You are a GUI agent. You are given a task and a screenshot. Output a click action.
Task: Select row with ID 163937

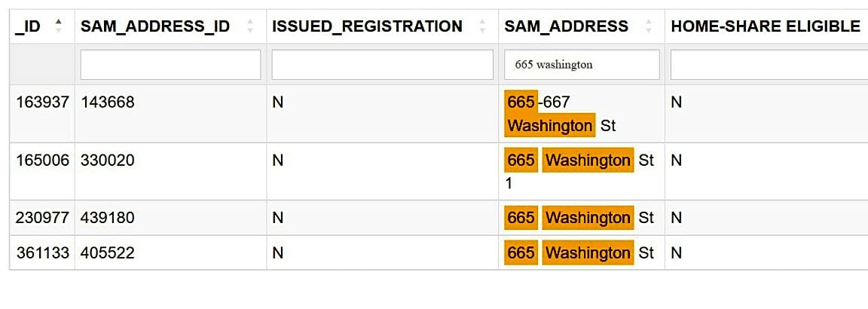pos(42,102)
